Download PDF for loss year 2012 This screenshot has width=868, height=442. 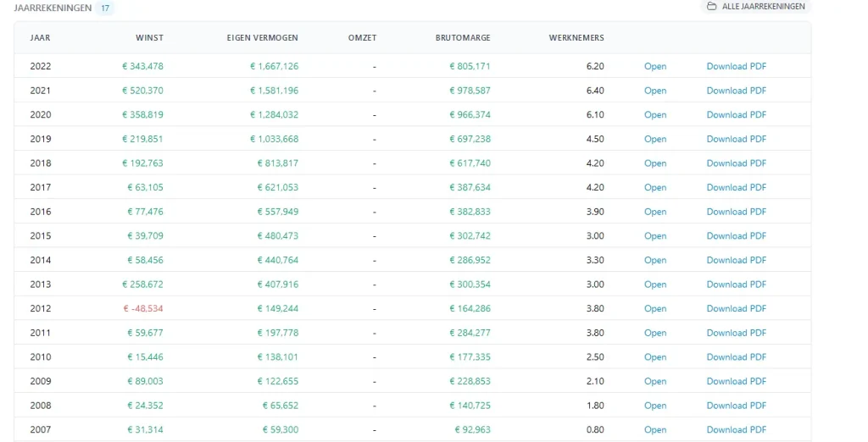click(736, 309)
